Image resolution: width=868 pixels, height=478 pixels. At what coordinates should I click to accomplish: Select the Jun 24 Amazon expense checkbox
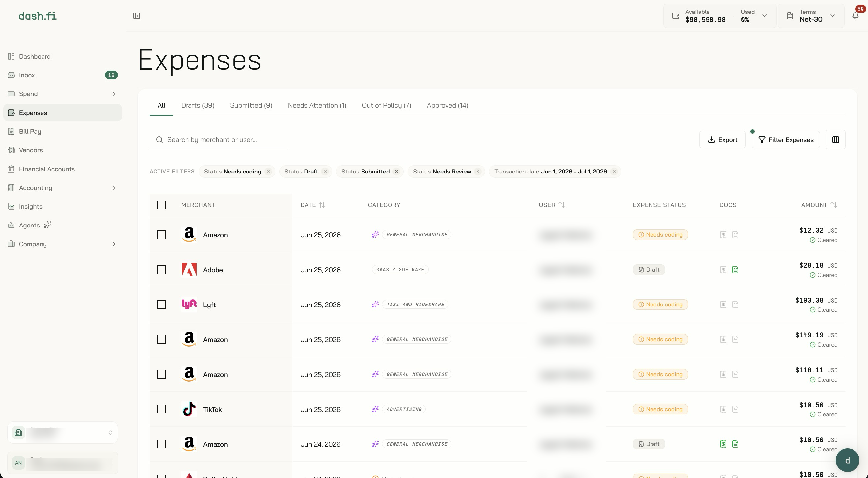pyautogui.click(x=161, y=444)
